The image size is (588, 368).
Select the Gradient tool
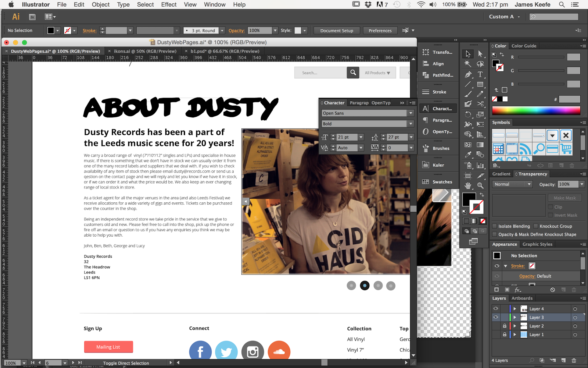click(480, 145)
